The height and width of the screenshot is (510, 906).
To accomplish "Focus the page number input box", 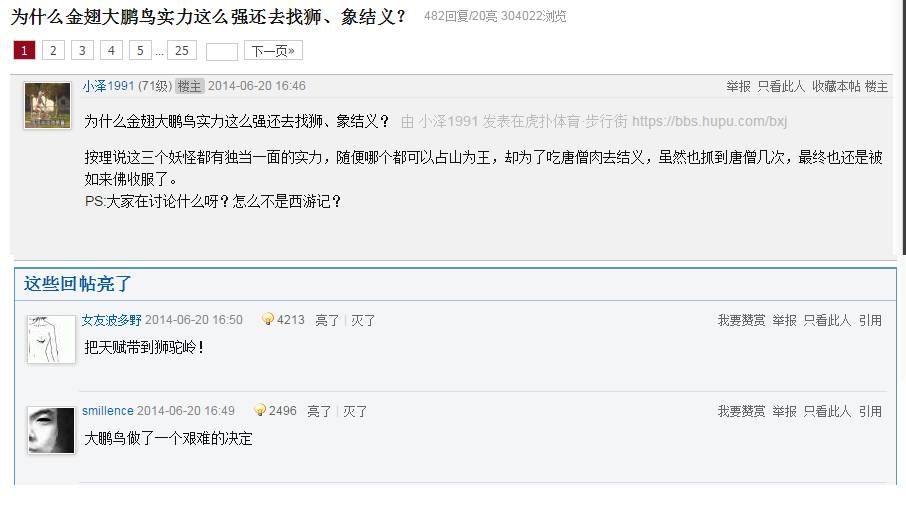I will tap(222, 51).
